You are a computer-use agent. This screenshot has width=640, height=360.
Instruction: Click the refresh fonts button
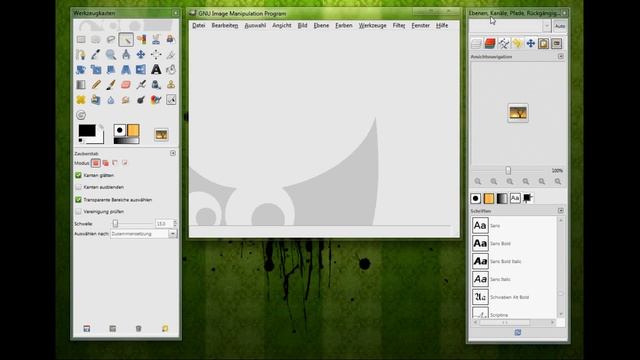pyautogui.click(x=518, y=333)
